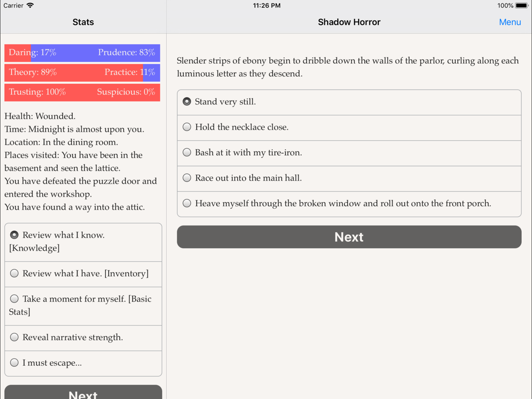532x399 pixels.
Task: Select the 'Stand very still.' option
Action: [349, 102]
